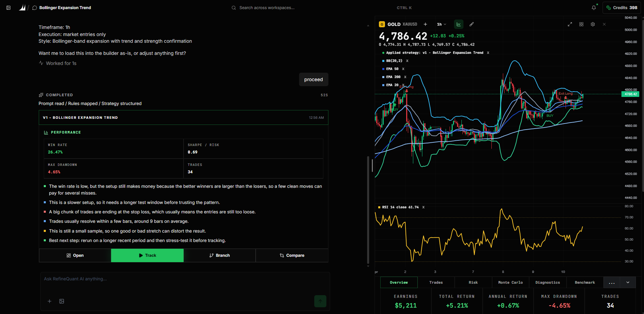
Task: Click the RefineQuant sail logo
Action: (x=22, y=7)
